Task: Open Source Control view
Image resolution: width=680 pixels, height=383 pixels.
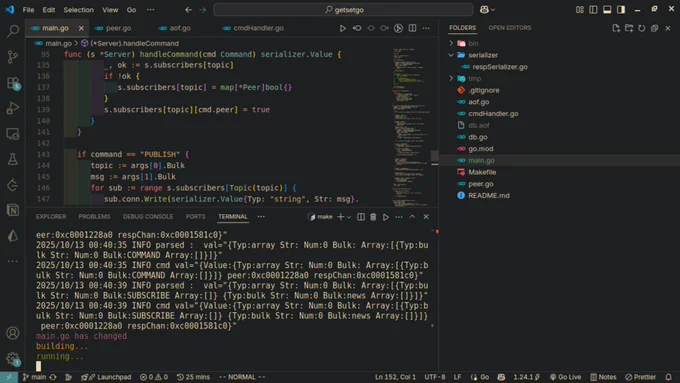Action: point(13,57)
